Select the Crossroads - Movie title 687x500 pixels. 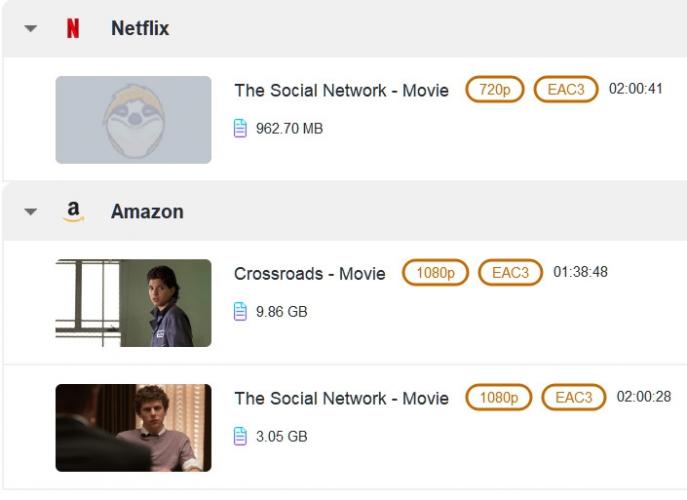pyautogui.click(x=309, y=274)
